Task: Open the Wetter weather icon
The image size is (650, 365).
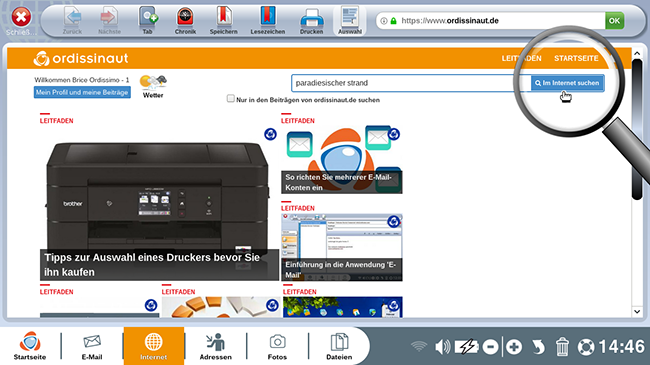Action: [153, 87]
